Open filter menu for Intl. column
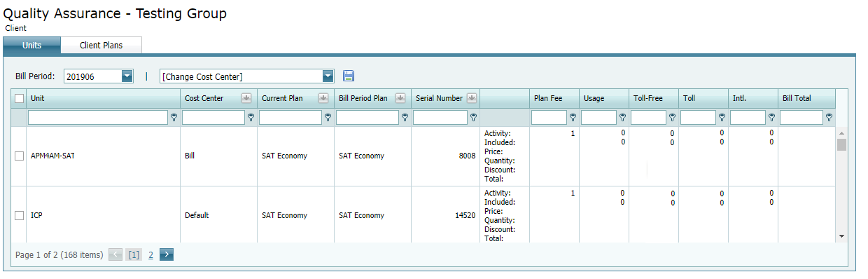The image size is (868, 279). tap(771, 118)
